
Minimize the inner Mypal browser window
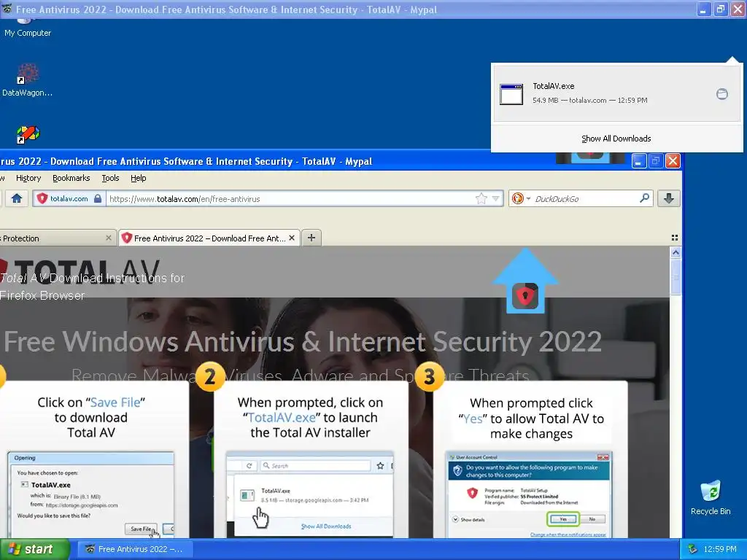(x=638, y=161)
